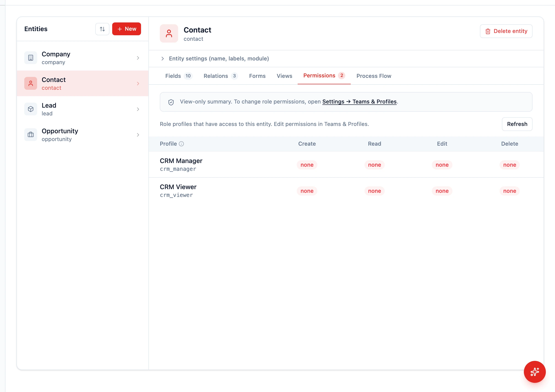Click the Read column header

[374, 144]
